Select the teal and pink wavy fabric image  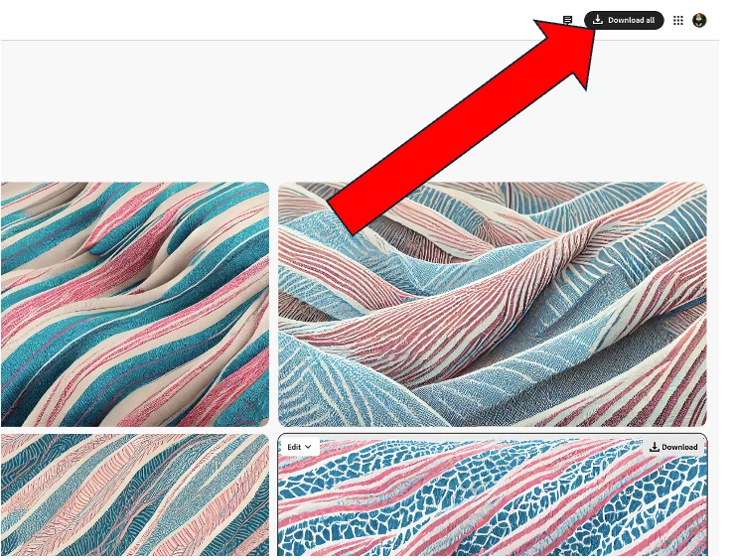[135, 304]
